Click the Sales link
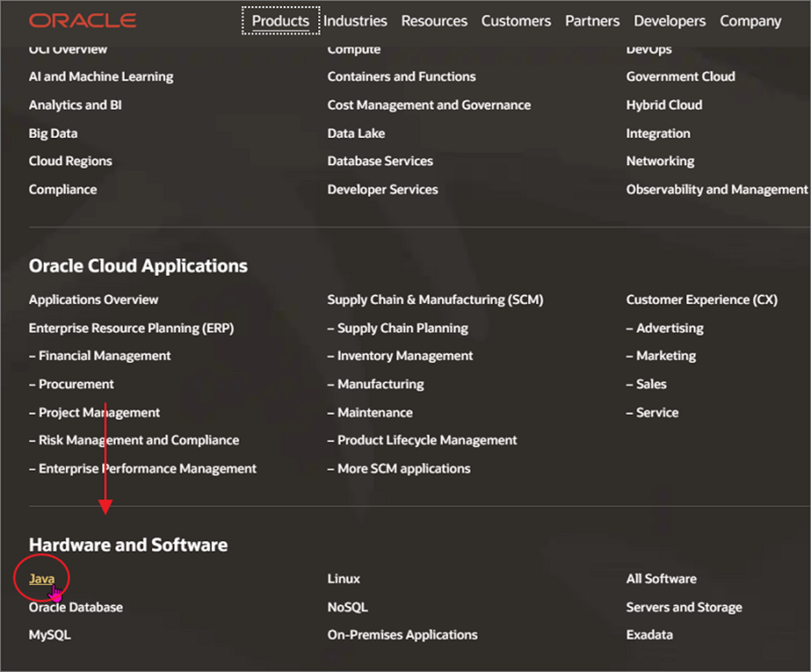This screenshot has height=672, width=811. tap(646, 384)
